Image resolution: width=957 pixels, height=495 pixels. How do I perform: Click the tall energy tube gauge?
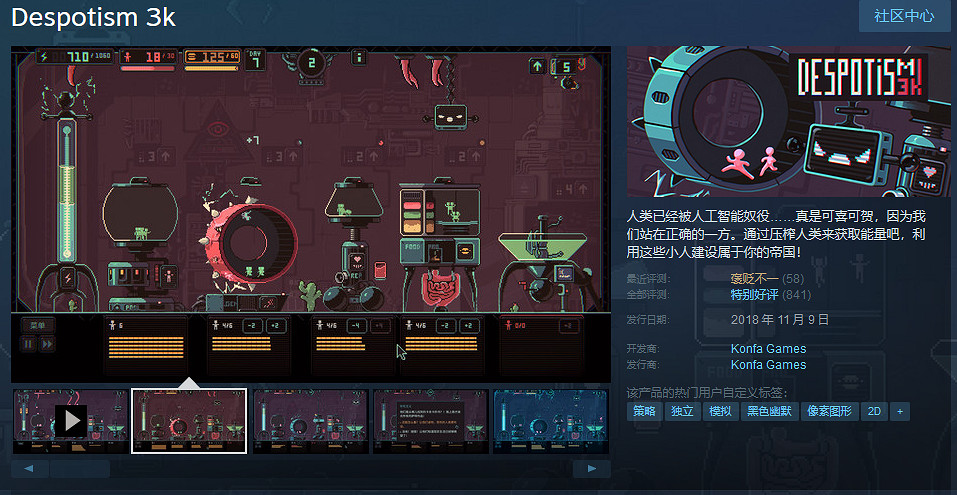point(67,190)
